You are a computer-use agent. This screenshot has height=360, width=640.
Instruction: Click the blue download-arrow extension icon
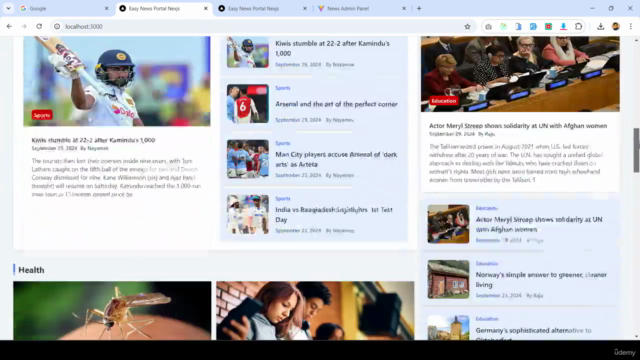pyautogui.click(x=563, y=27)
